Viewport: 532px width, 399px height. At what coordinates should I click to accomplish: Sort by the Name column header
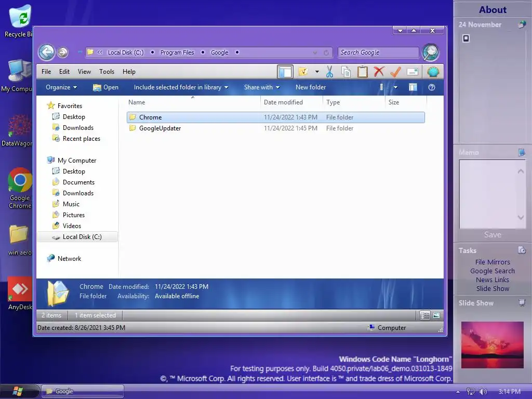point(192,102)
